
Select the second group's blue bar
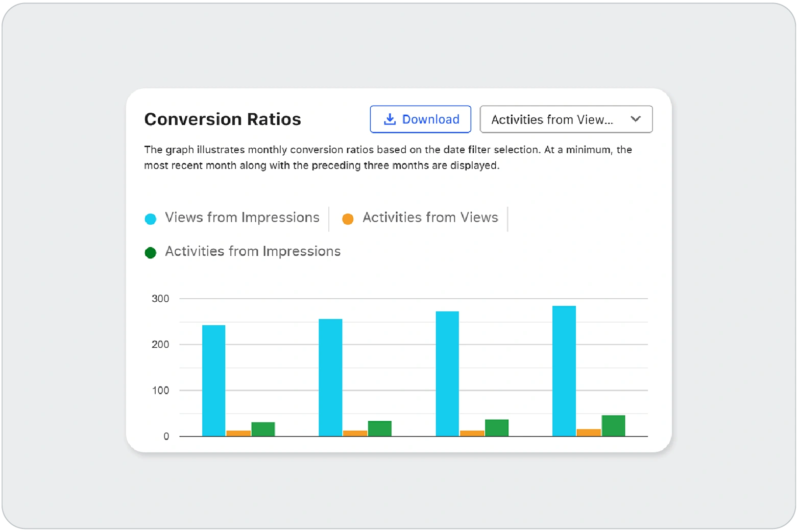point(330,377)
